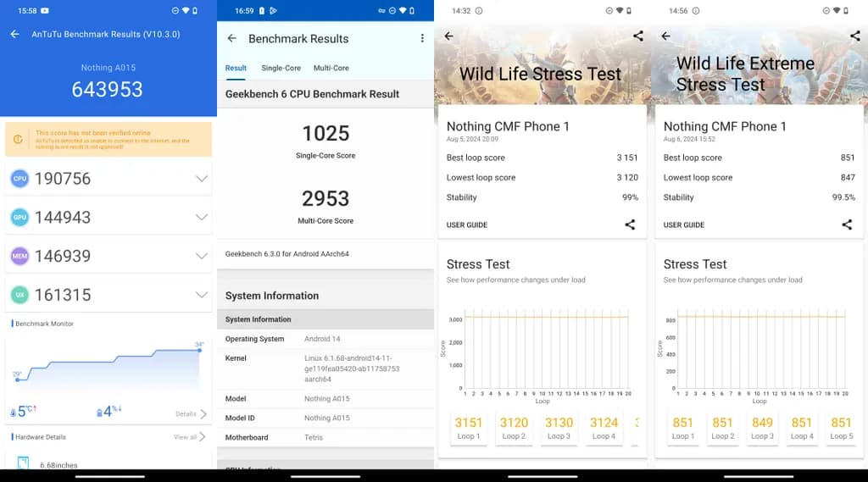Tap back arrow in Geekbench Benchmark Results

click(231, 39)
